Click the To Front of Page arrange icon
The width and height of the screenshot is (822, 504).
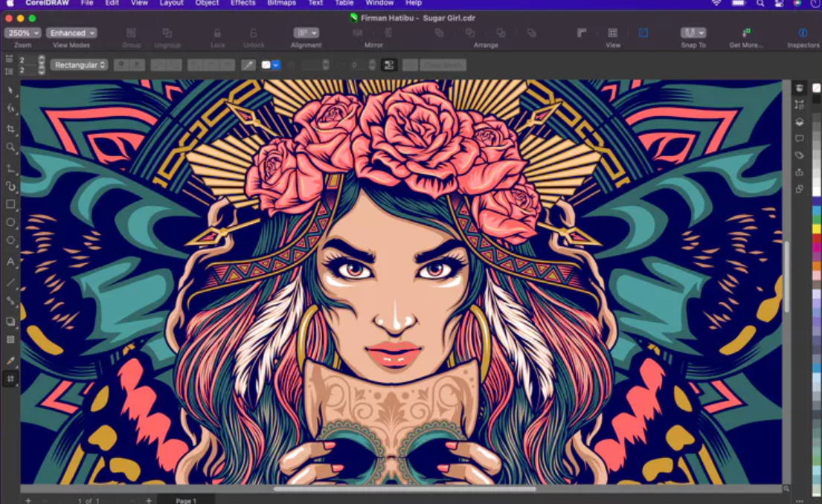tap(440, 33)
